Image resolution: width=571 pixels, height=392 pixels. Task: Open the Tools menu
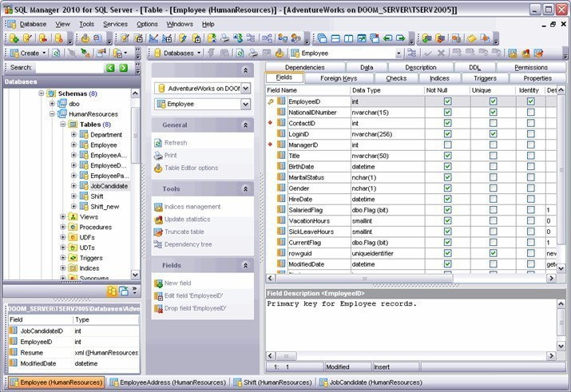87,24
